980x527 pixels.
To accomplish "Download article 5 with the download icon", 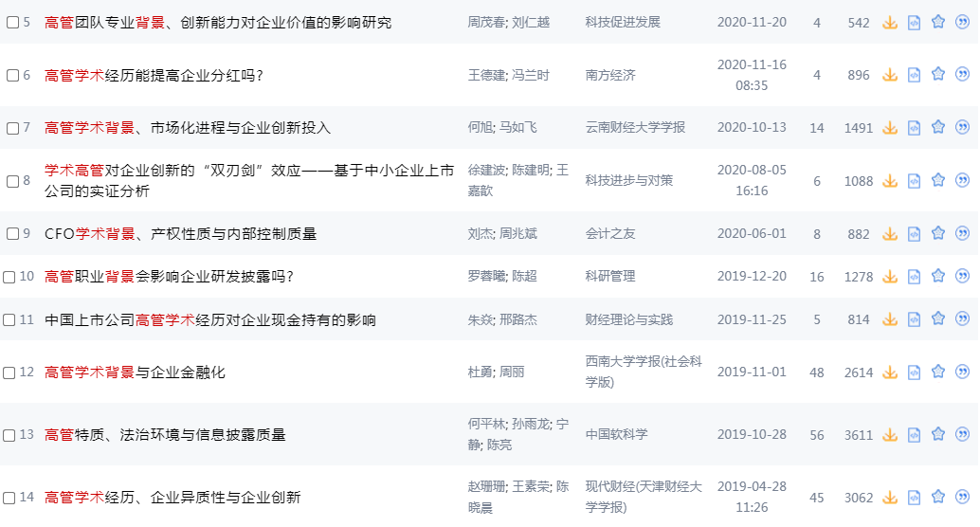I will coord(889,23).
